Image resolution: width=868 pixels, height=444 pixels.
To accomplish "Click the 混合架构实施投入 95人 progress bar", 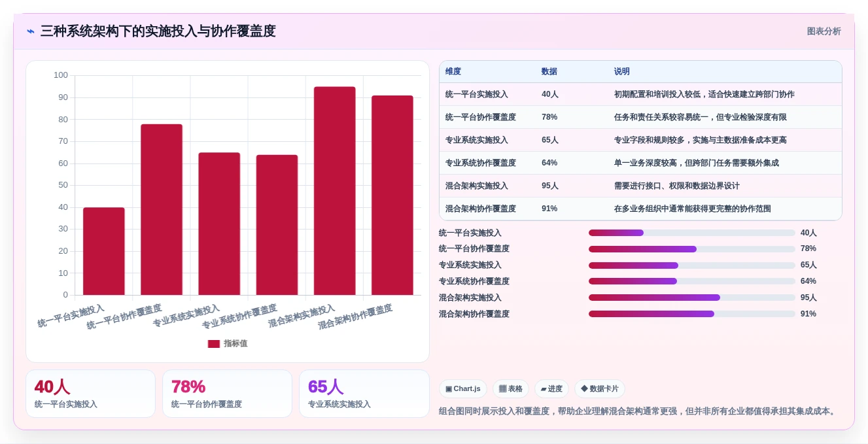I will tap(692, 298).
